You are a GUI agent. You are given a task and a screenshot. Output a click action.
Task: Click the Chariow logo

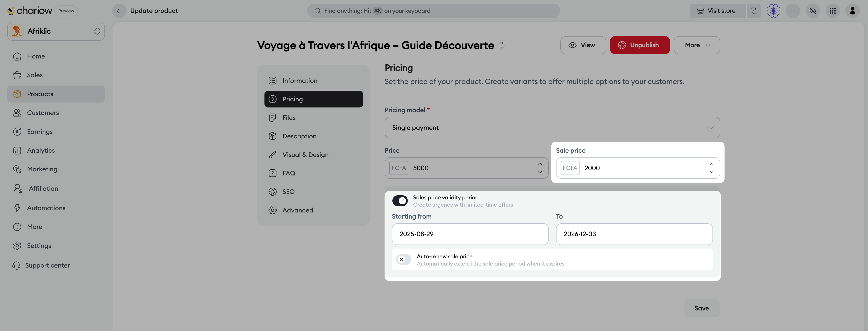pos(30,11)
